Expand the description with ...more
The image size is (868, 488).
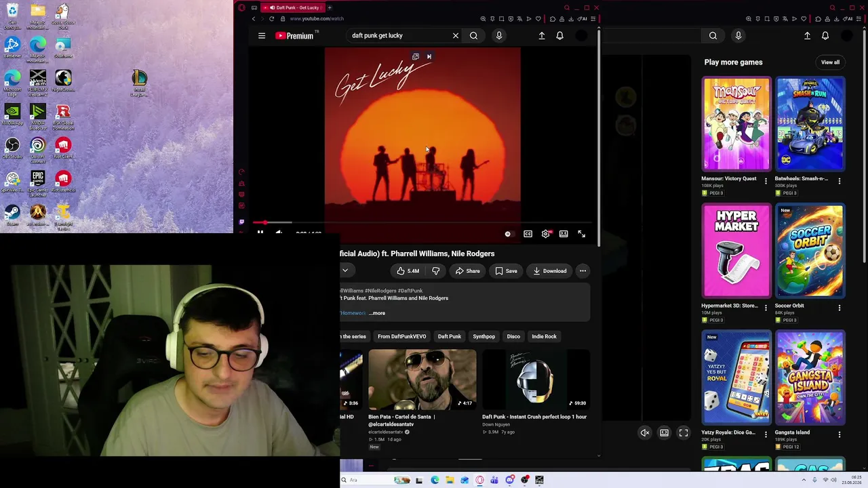pyautogui.click(x=377, y=313)
